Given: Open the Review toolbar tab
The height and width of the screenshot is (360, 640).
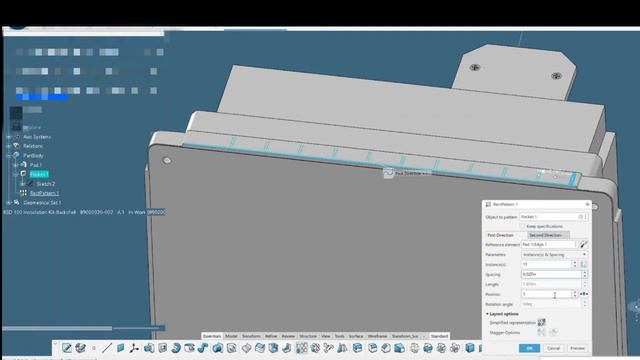Looking at the screenshot, I should coord(288,336).
